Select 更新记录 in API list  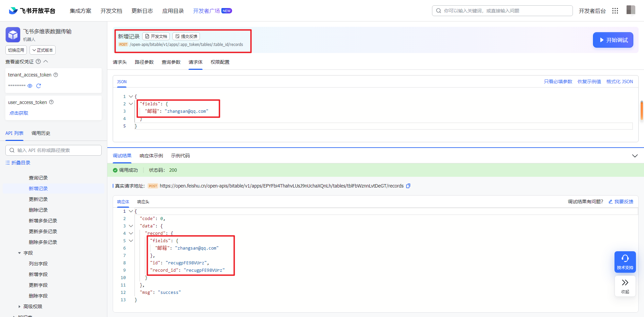[38, 199]
